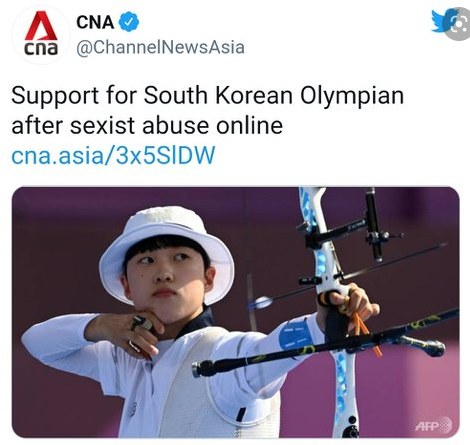The height and width of the screenshot is (445, 470).
Task: Click the red triangle in CNA logo
Action: click(41, 25)
